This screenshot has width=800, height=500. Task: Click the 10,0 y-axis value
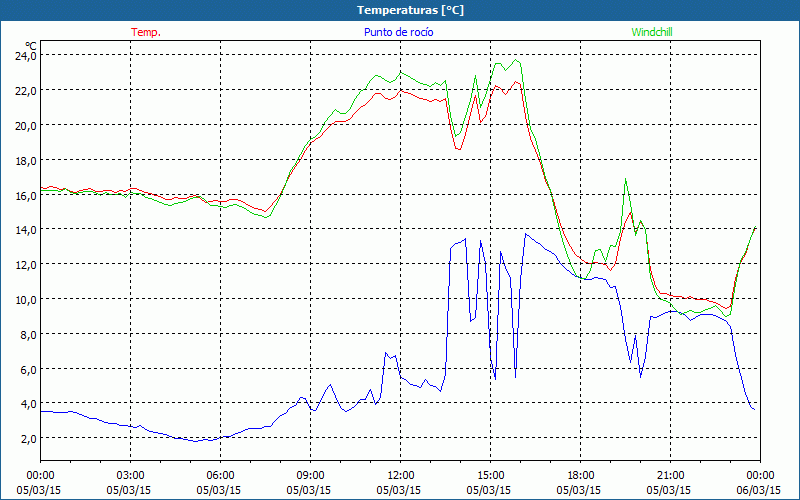click(x=26, y=299)
